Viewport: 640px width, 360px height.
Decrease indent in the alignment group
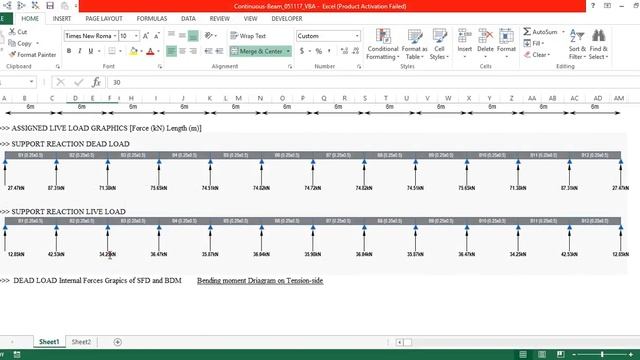pos(209,51)
